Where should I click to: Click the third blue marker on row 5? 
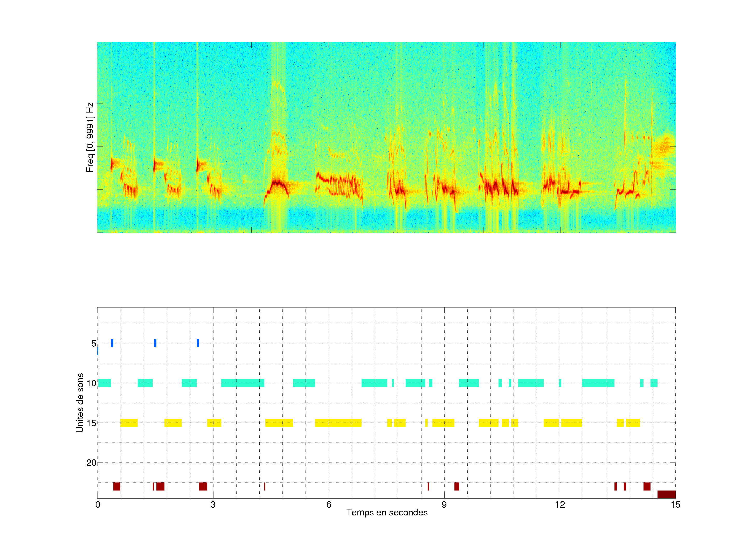pyautogui.click(x=198, y=343)
